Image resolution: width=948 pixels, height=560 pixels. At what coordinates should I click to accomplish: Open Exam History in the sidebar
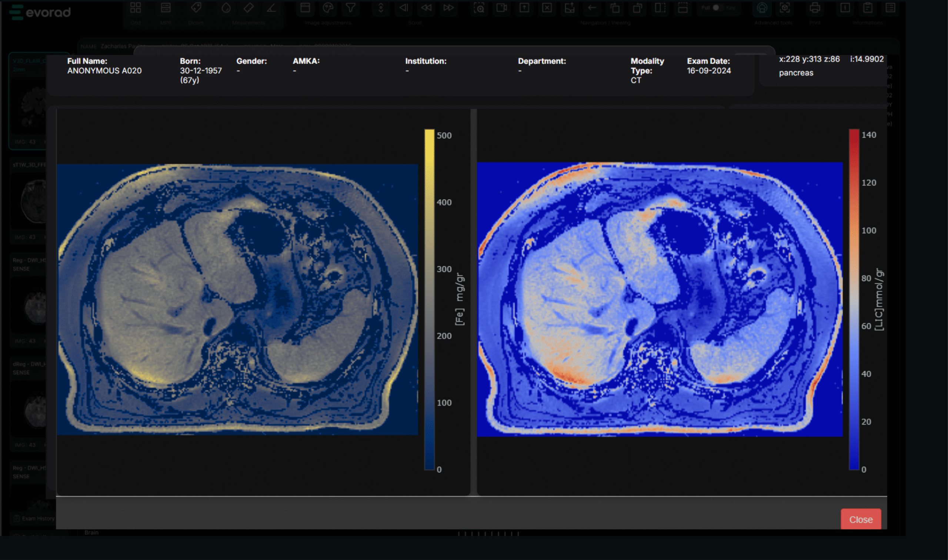tap(33, 519)
